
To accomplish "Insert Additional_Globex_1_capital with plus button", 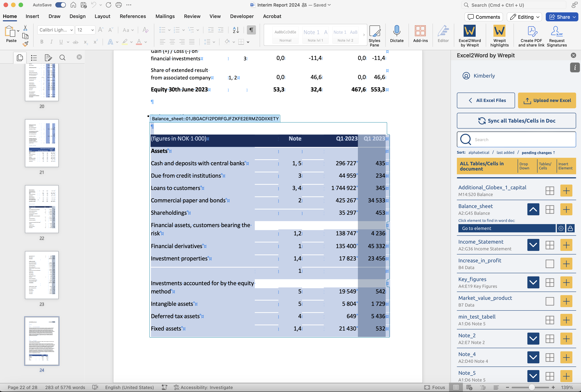I will (x=566, y=191).
